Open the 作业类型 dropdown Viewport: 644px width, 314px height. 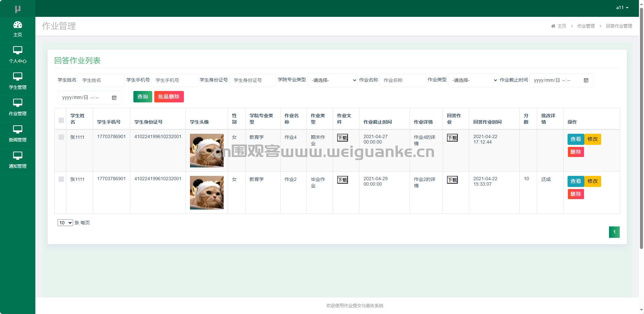473,80
